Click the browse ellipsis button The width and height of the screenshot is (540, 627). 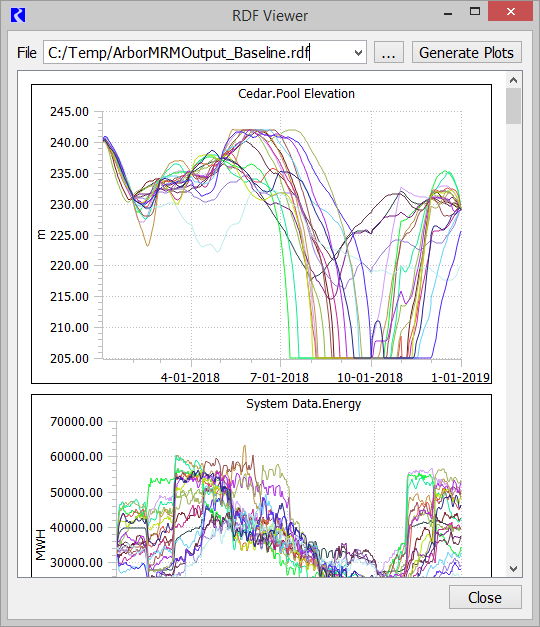click(x=388, y=52)
